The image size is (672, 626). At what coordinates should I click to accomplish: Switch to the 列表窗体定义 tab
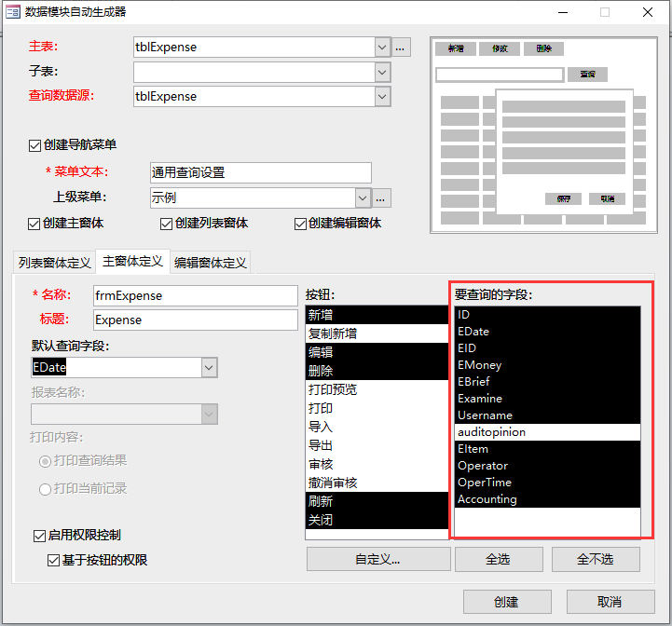click(x=54, y=262)
